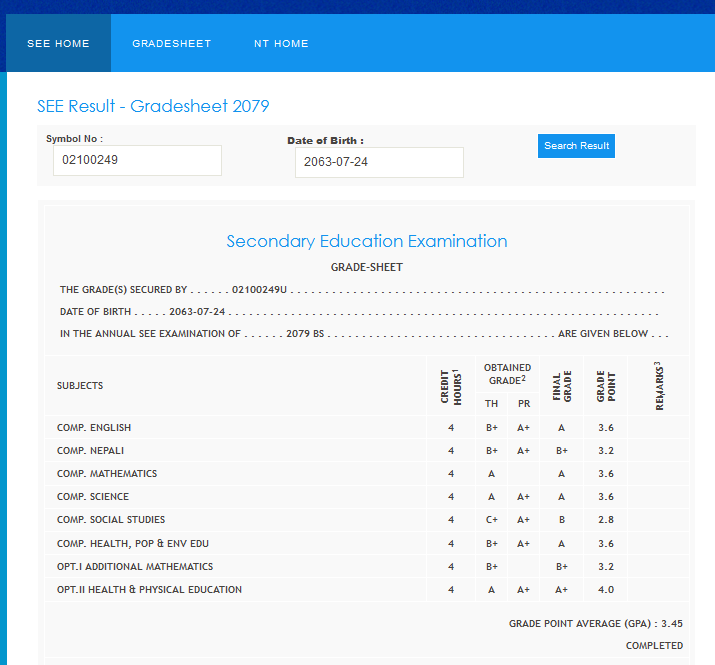715x665 pixels.
Task: Select OPT.I ADDITIONAL MATHEMATICS row
Action: pos(135,567)
